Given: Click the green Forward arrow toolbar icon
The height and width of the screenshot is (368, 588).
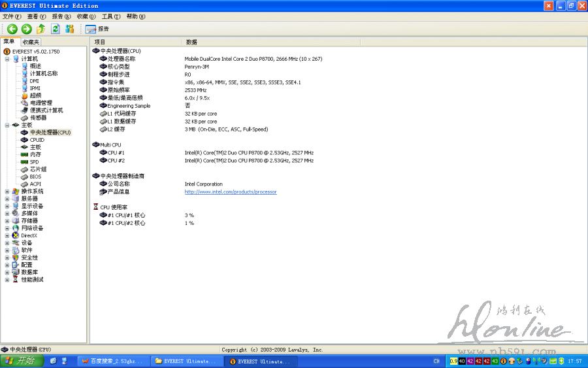Looking at the screenshot, I should click(26, 29).
